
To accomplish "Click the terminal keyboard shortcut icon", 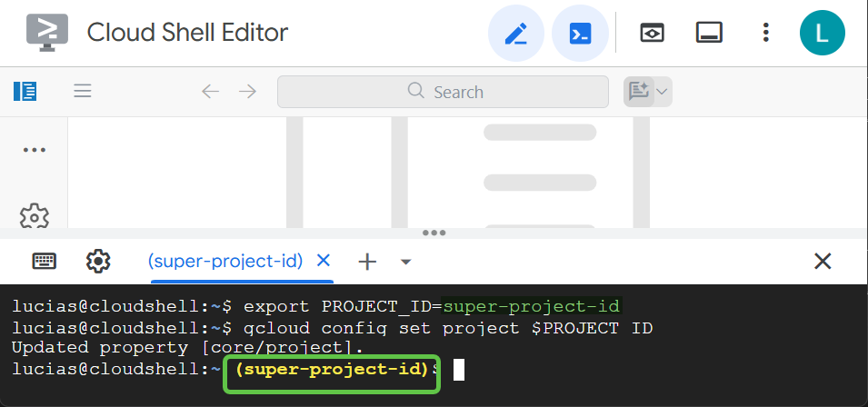I will pos(44,262).
